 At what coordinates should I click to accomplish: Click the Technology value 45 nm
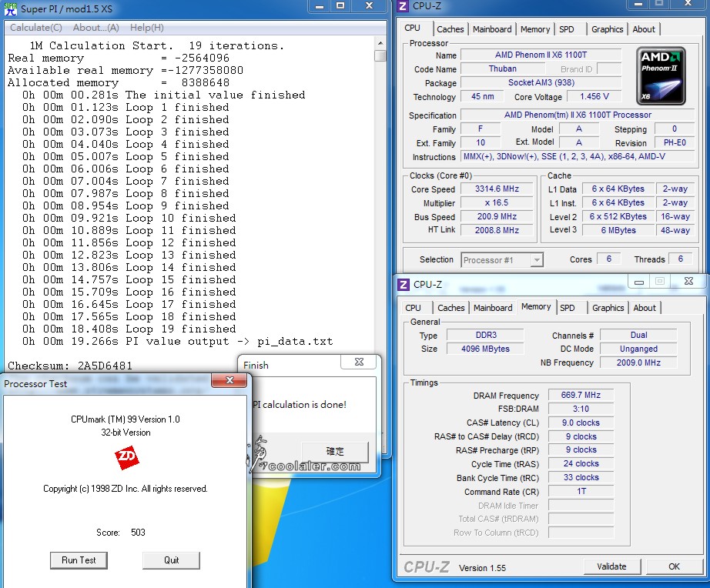point(482,96)
